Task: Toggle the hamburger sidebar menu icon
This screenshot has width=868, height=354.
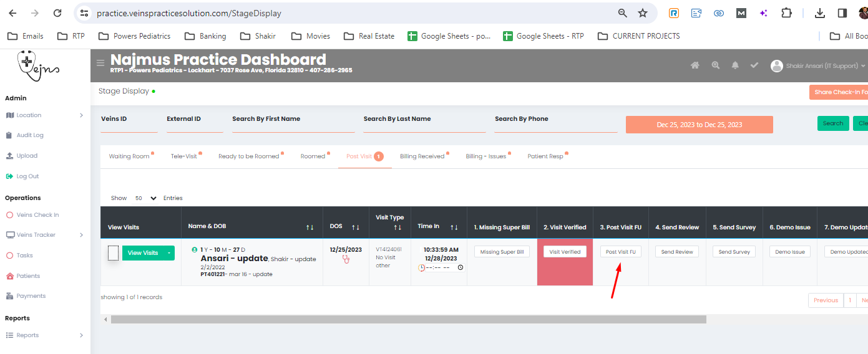Action: (x=100, y=63)
